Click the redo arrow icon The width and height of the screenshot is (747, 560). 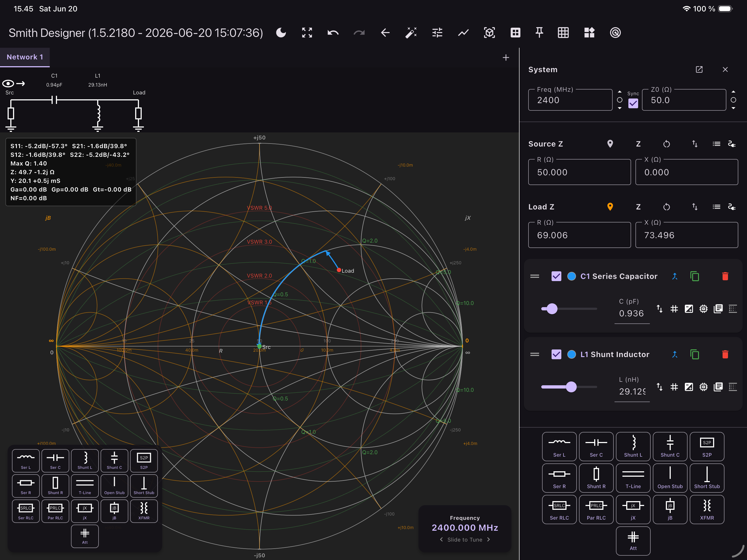coord(359,33)
